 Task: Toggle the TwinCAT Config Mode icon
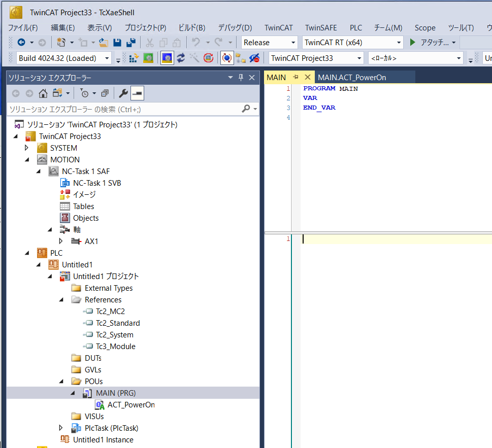point(167,58)
